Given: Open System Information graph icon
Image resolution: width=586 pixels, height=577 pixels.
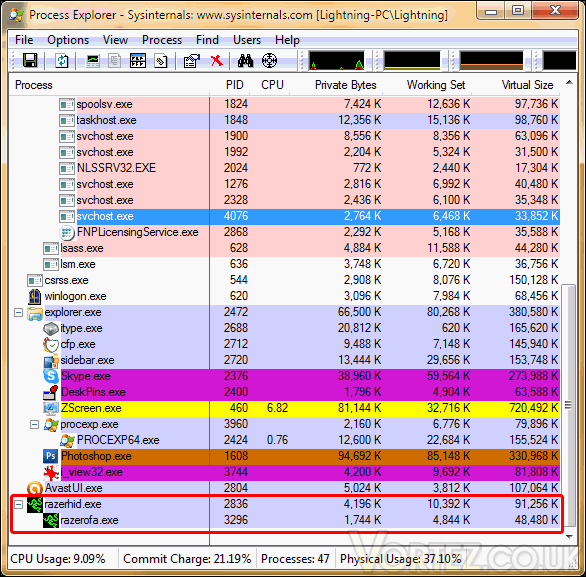Looking at the screenshot, I should click(x=93, y=60).
